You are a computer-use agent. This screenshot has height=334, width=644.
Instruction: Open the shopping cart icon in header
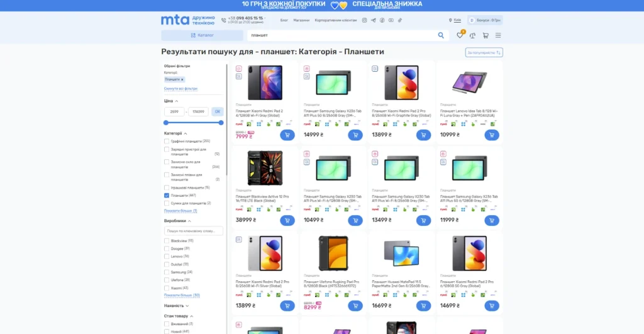pyautogui.click(x=486, y=35)
